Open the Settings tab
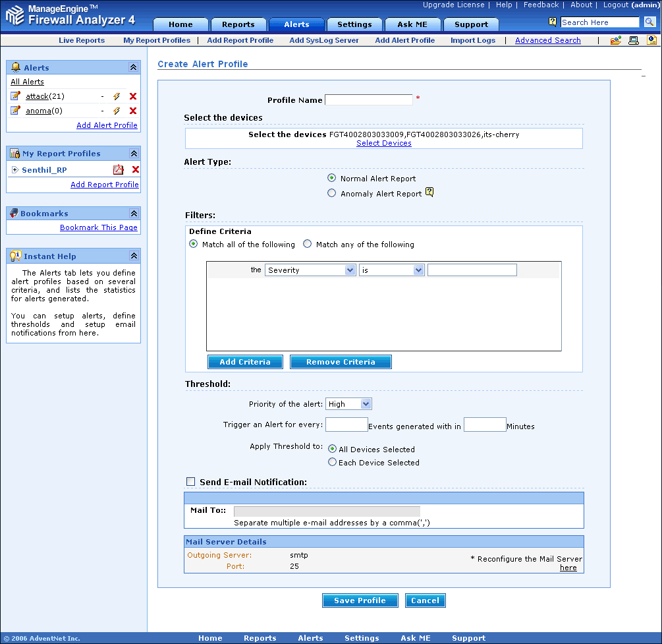The height and width of the screenshot is (644, 662). (354, 24)
